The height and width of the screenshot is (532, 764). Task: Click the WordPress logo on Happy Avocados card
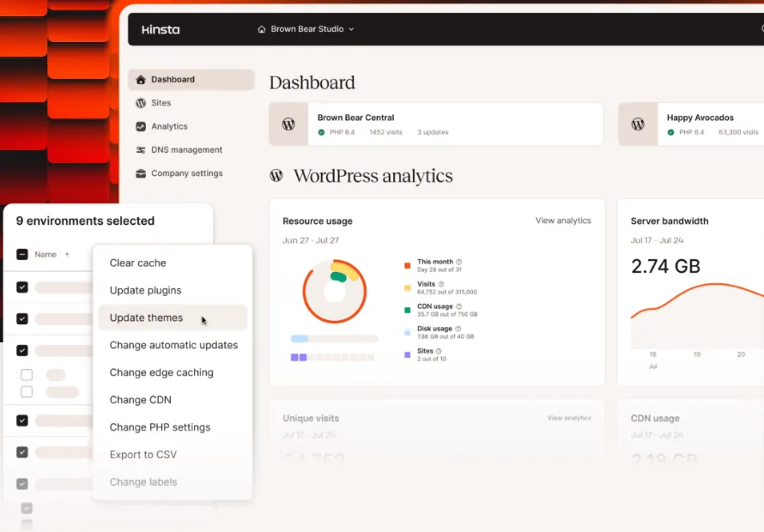click(638, 124)
